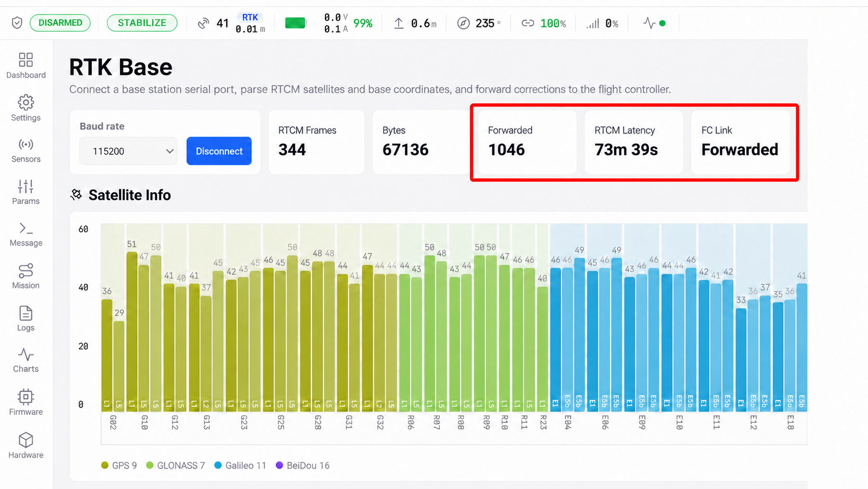Viewport: 868px width, 489px height.
Task: Open the Mission planner page
Action: 26,276
